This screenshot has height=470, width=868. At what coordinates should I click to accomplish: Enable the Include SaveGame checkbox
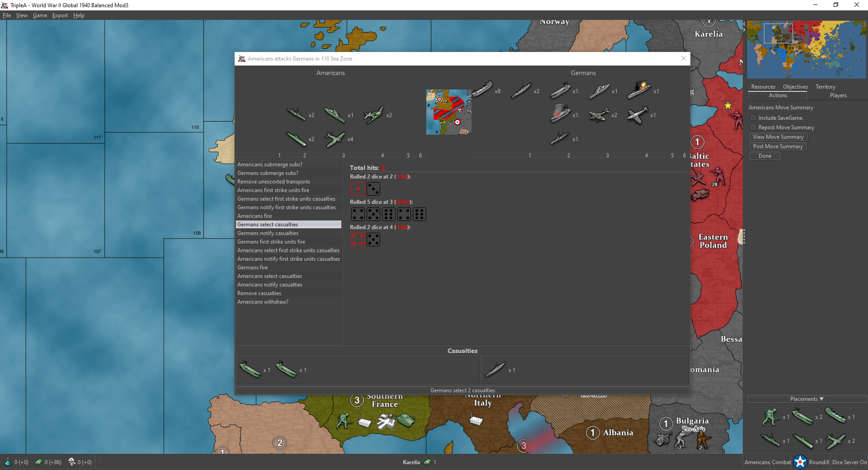754,118
